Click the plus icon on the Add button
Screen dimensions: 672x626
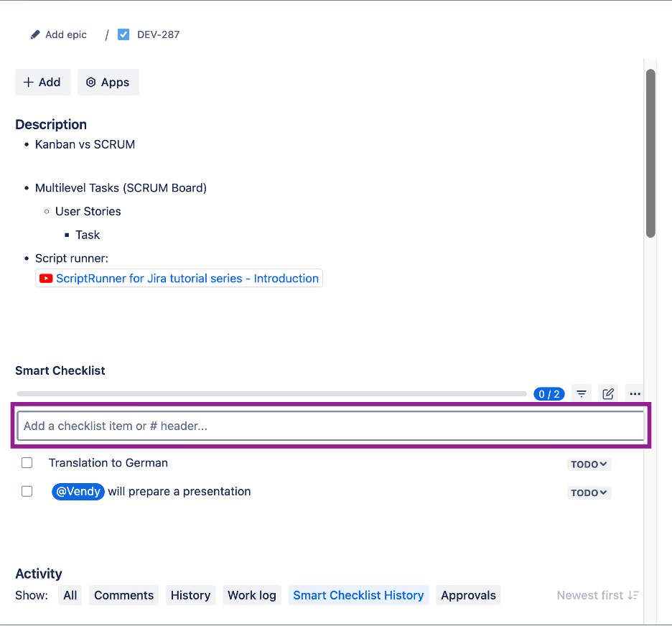[29, 82]
